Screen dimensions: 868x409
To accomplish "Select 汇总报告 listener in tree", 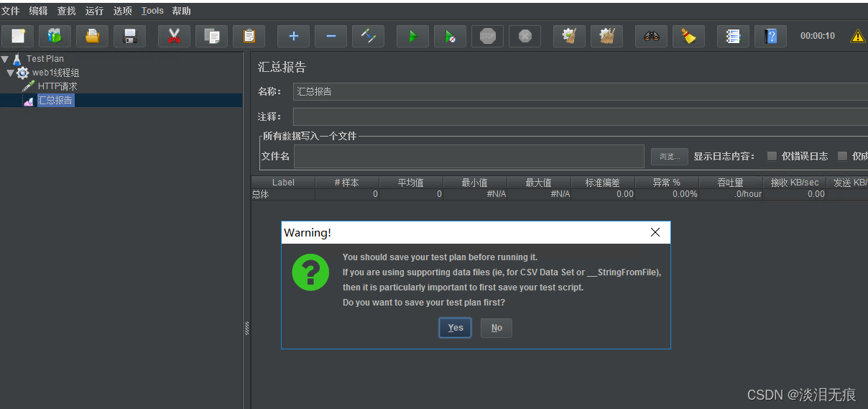I will (55, 101).
